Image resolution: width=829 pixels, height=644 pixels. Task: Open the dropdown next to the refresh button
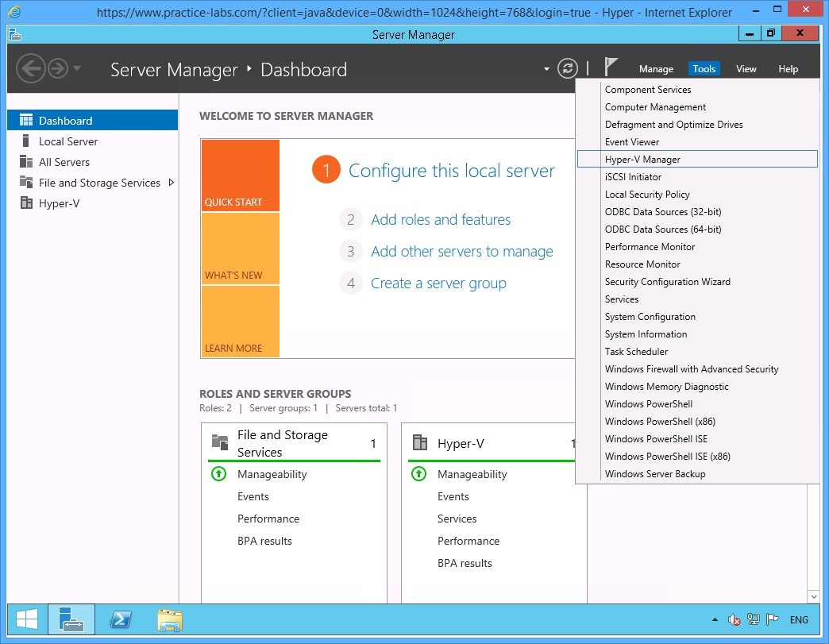tap(546, 69)
